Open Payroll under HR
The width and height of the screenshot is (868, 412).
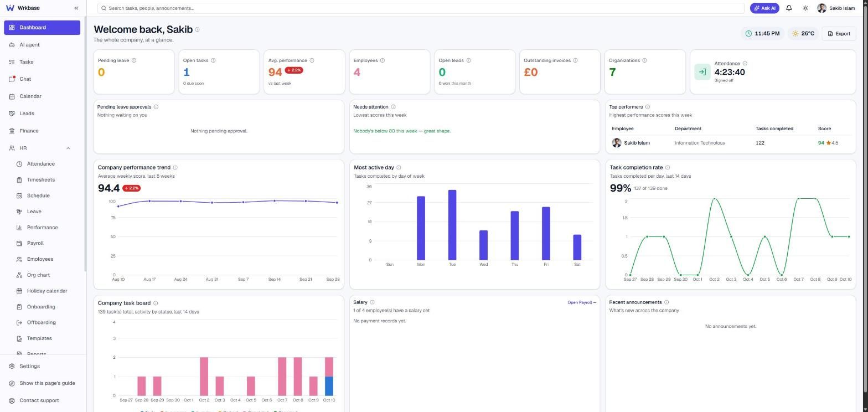(46, 243)
